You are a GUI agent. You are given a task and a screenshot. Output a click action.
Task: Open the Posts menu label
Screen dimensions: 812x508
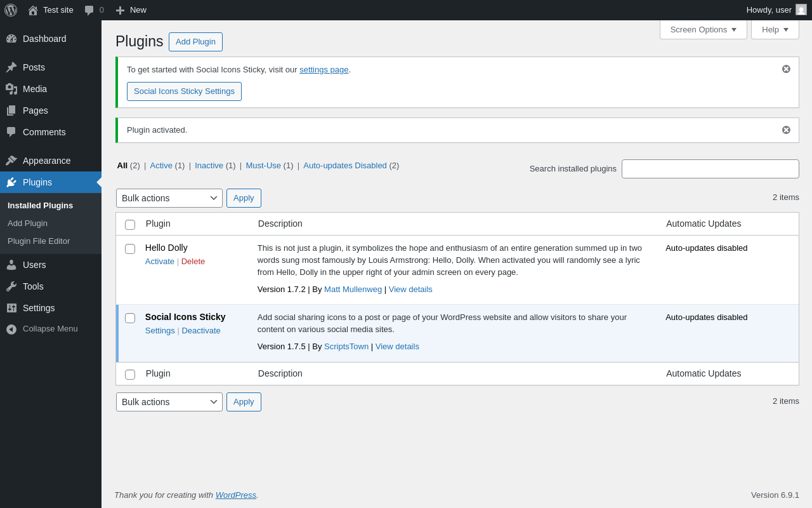[34, 67]
